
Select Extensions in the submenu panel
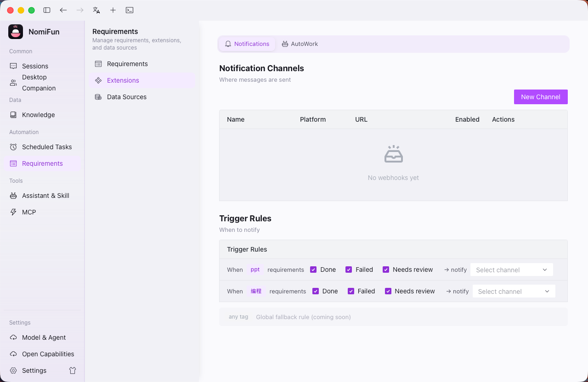(x=142, y=80)
